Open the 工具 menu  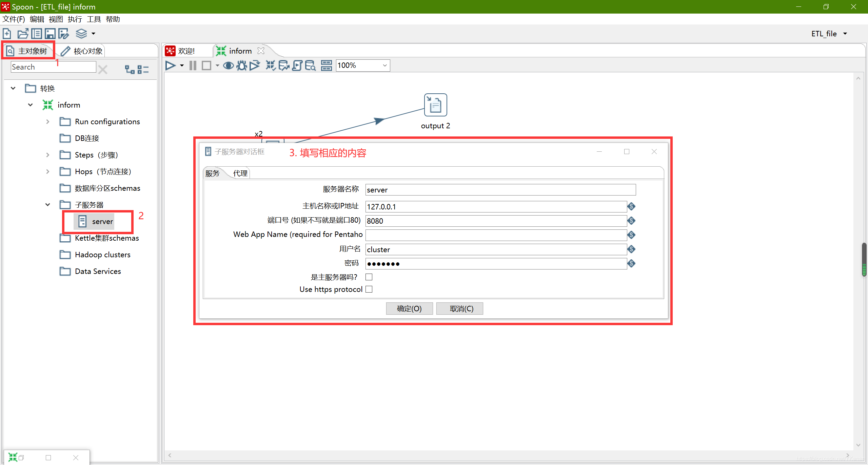(94, 19)
